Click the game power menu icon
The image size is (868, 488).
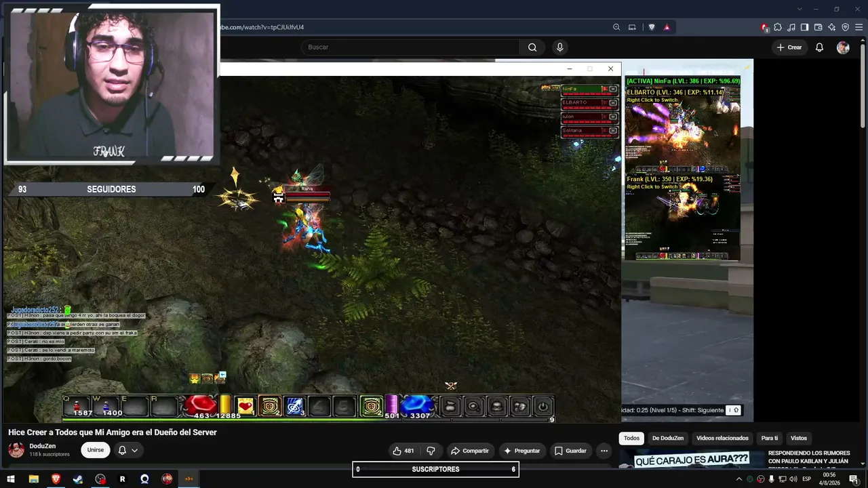point(542,407)
